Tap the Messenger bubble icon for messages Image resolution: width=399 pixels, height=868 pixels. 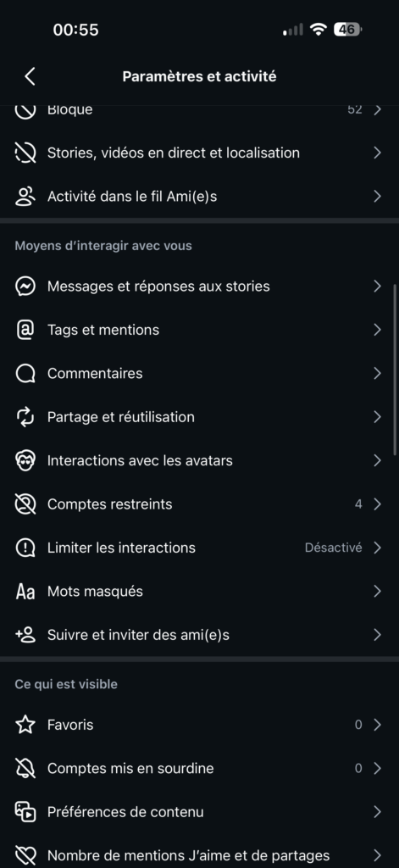click(25, 287)
